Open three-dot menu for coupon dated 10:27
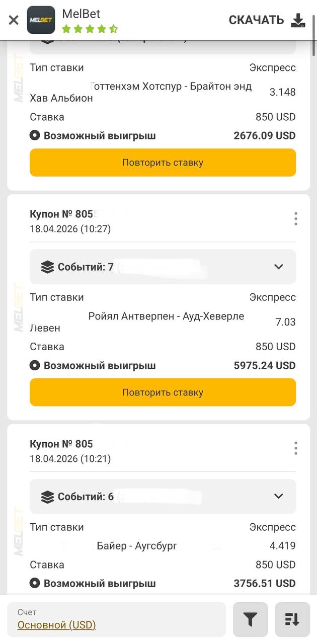This screenshot has width=317, height=644. pos(295,219)
